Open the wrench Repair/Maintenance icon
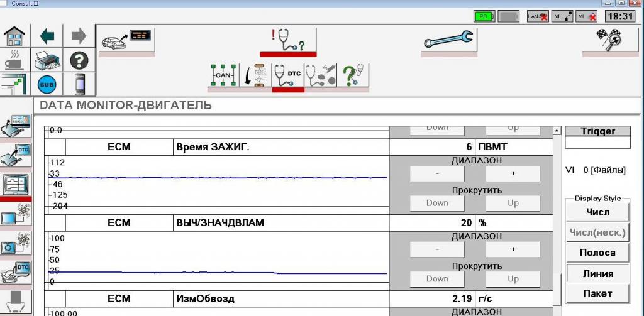 pos(449,40)
